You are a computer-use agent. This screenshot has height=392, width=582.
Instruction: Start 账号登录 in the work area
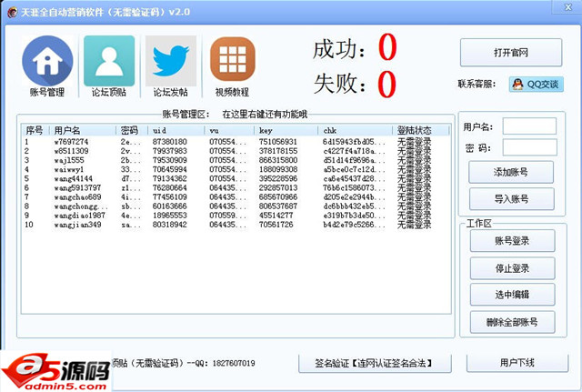tap(510, 241)
